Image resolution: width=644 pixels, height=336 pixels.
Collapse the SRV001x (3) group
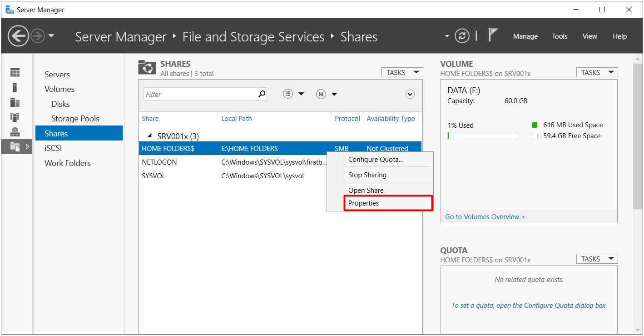click(150, 136)
